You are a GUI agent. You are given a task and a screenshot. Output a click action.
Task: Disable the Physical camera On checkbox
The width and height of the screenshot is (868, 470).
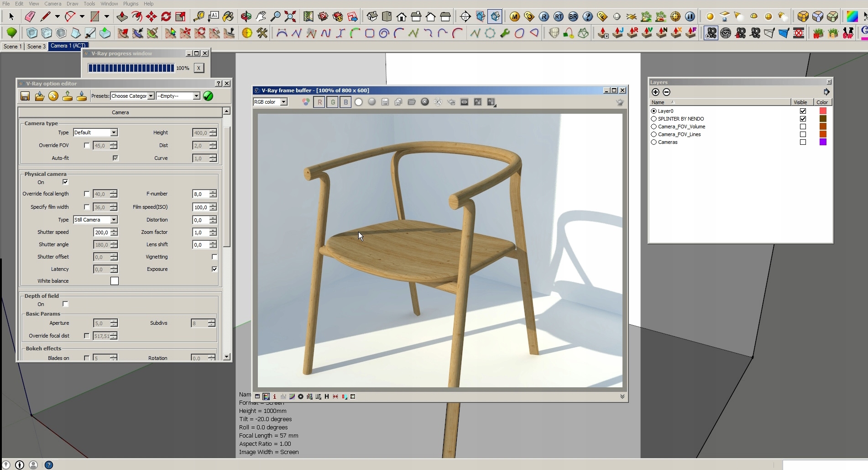(65, 182)
